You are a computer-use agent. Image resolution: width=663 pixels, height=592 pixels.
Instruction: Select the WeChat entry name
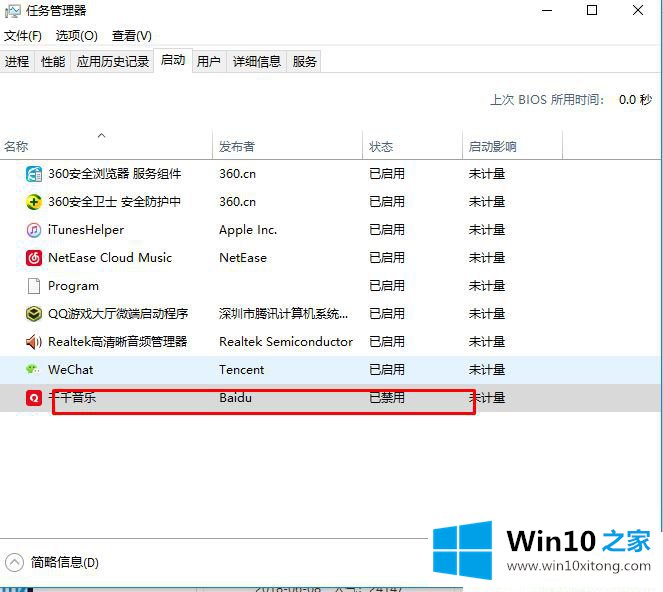(71, 370)
